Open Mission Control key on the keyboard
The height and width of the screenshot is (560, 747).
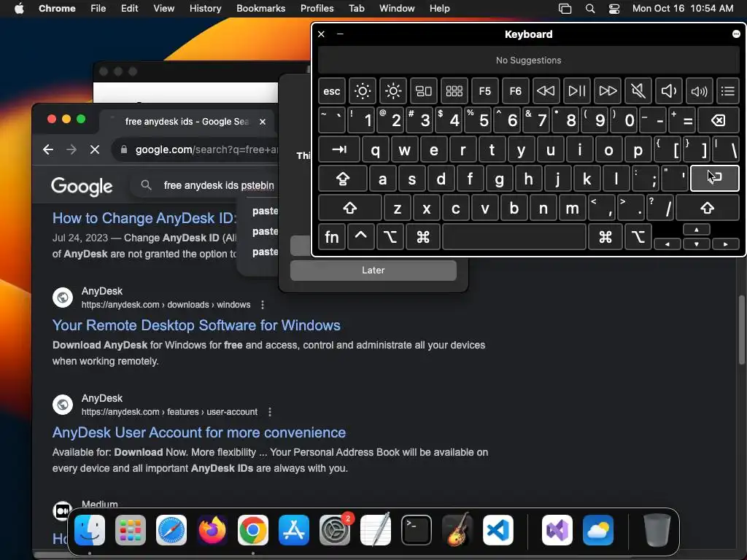pyautogui.click(x=424, y=91)
